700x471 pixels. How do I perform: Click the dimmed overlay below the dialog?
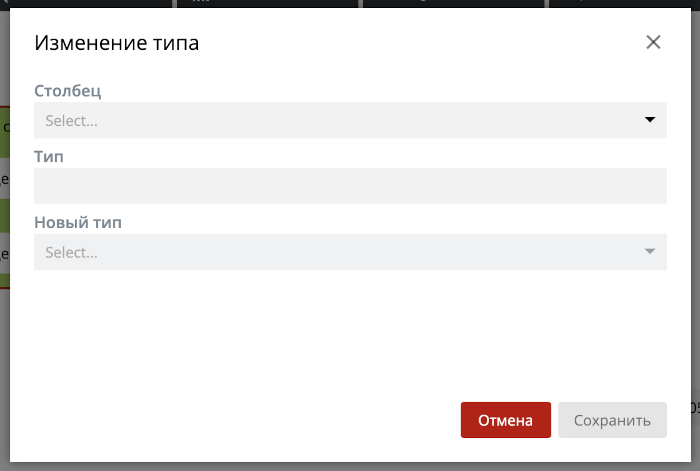[350, 467]
